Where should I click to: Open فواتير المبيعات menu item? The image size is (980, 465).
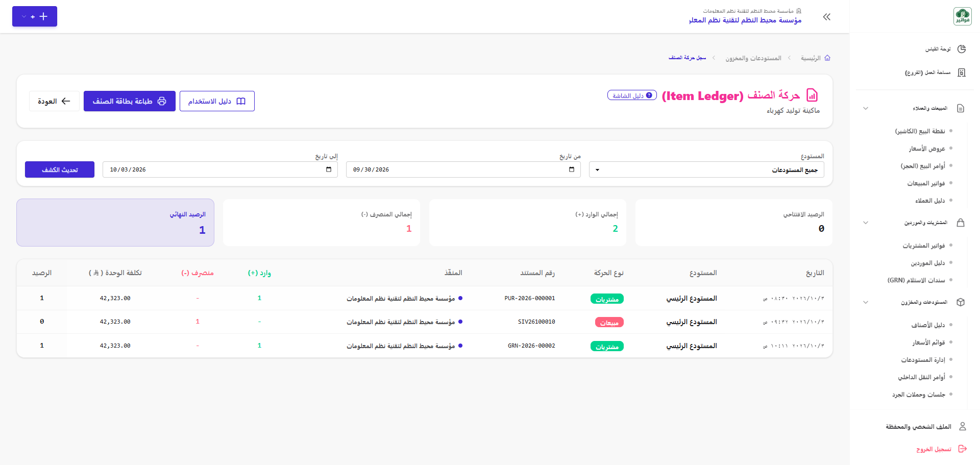[926, 183]
